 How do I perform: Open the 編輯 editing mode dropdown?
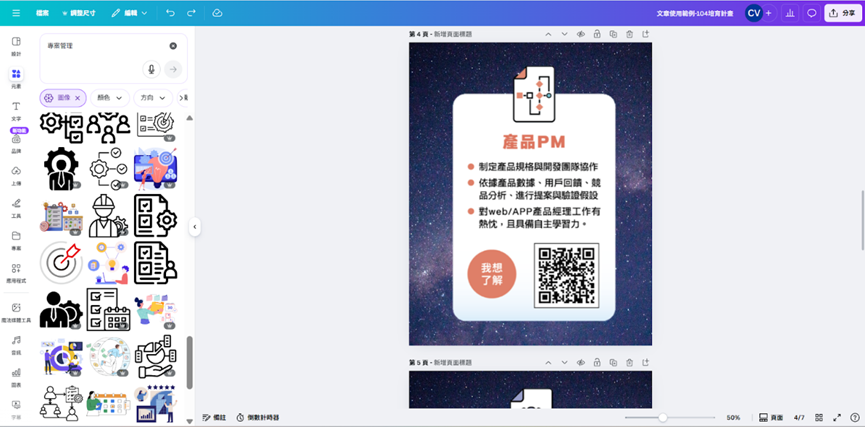click(129, 13)
